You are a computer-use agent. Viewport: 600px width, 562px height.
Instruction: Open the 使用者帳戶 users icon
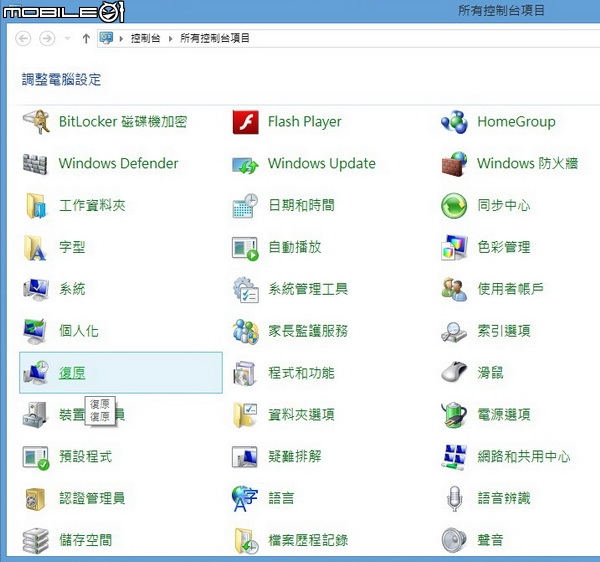point(454,289)
